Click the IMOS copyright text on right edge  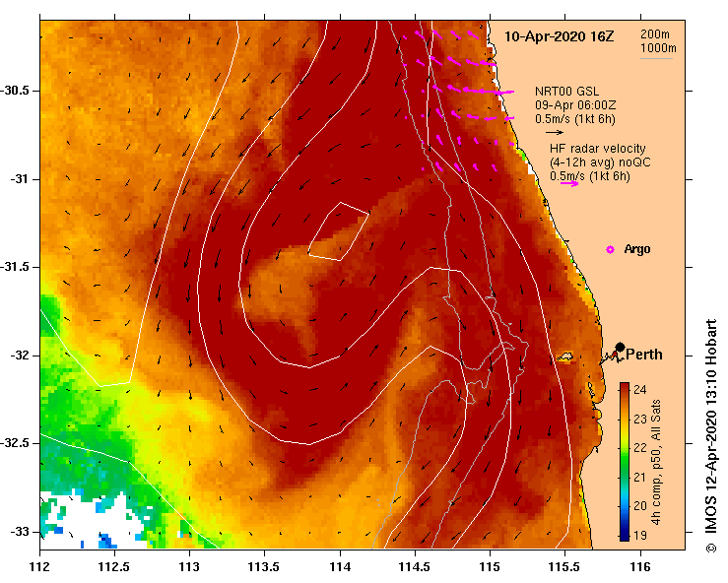[711, 435]
